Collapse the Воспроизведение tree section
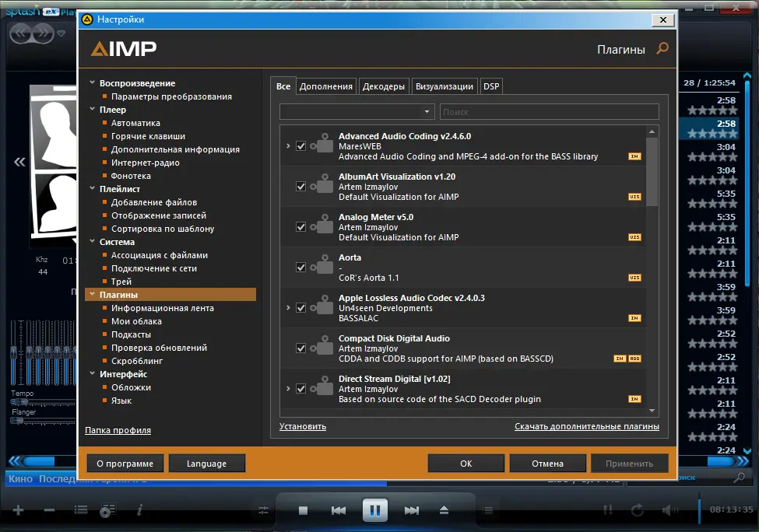The image size is (759, 532). pos(92,82)
